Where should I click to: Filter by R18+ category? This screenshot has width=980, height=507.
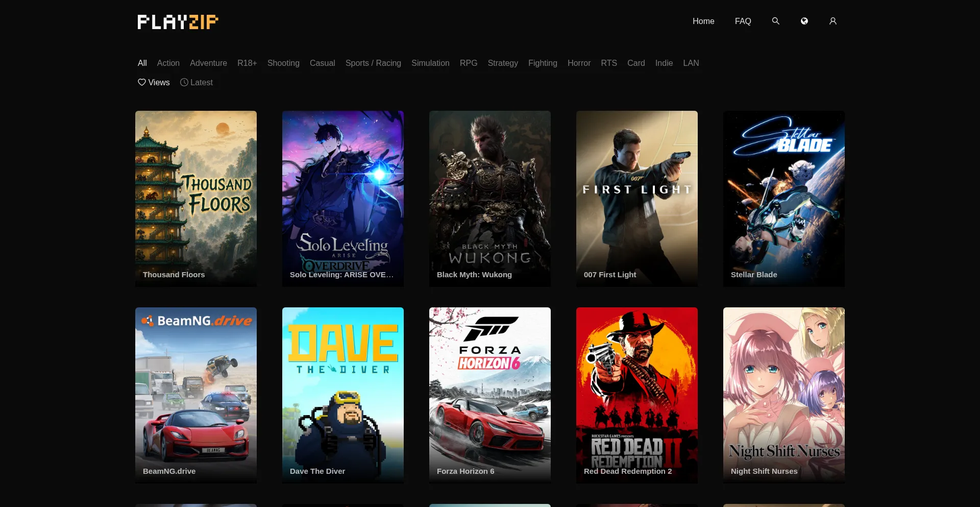[x=247, y=63]
